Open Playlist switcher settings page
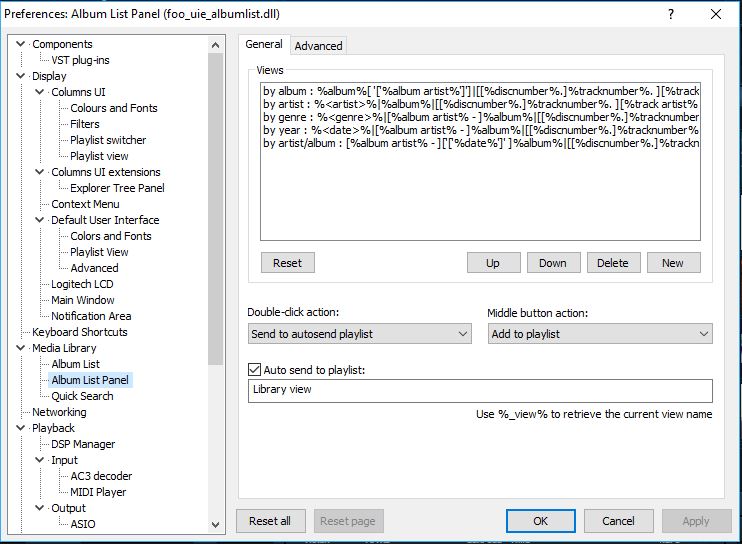 pos(108,140)
